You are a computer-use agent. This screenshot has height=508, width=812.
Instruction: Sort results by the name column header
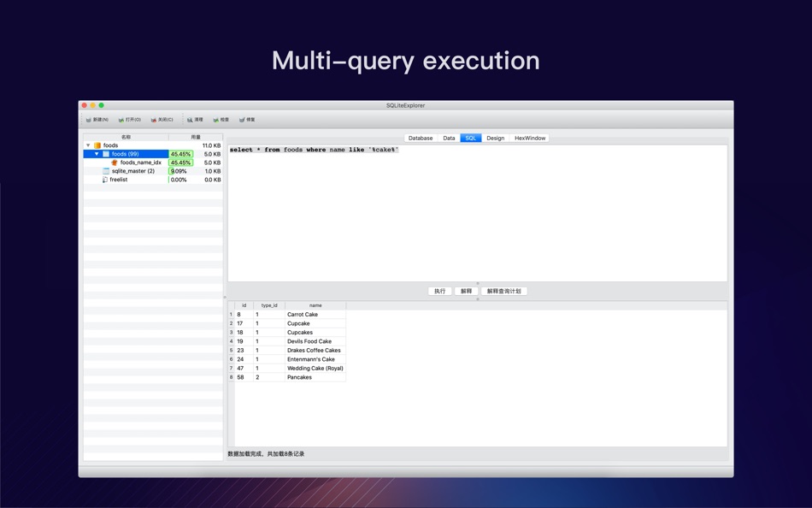click(x=315, y=306)
